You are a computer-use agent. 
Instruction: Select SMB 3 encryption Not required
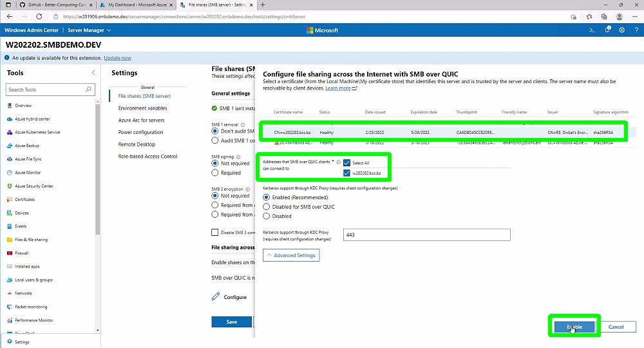point(215,196)
